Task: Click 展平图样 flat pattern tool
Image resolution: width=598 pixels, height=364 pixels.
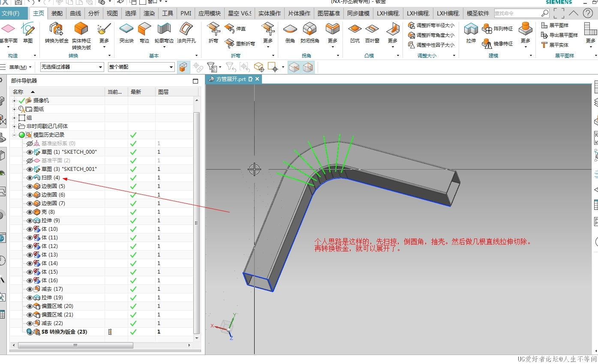Action: click(555, 25)
